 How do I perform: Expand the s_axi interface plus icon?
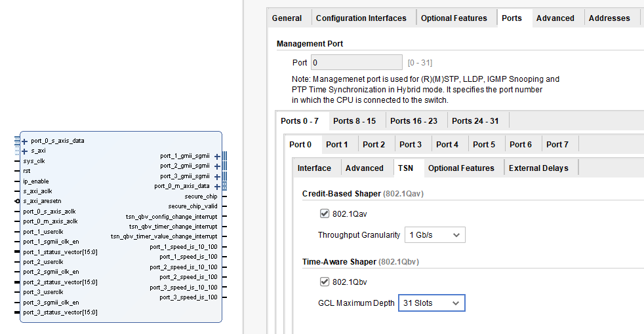24,151
